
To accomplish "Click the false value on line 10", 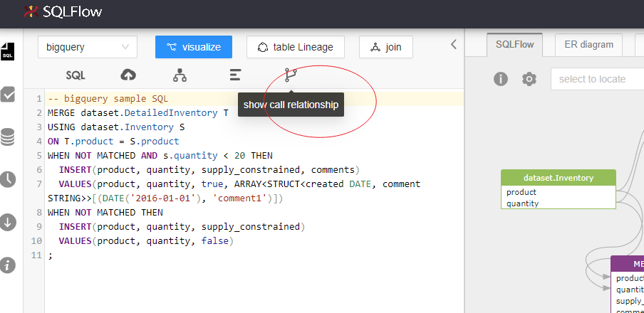I will 215,241.
